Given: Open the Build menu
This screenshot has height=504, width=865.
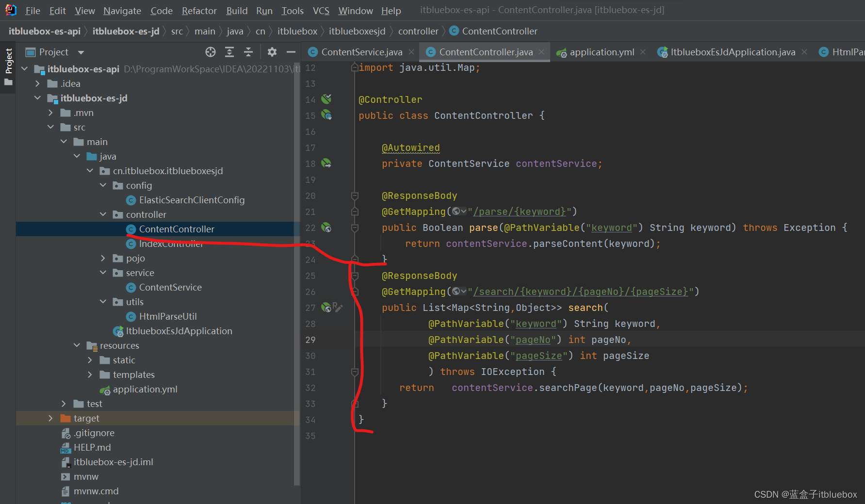Looking at the screenshot, I should click(x=237, y=11).
